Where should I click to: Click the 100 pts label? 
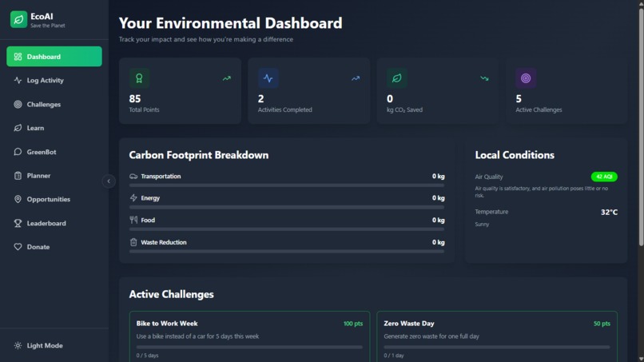[353, 324]
